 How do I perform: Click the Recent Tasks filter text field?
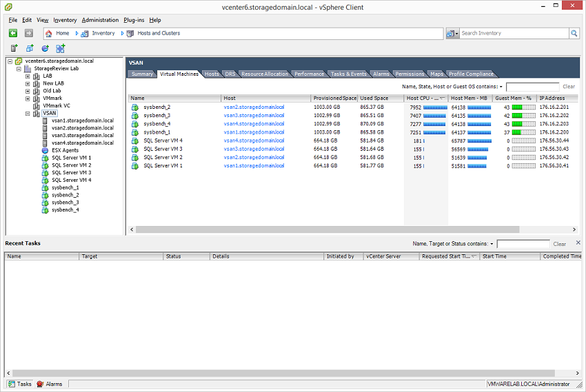coord(523,244)
